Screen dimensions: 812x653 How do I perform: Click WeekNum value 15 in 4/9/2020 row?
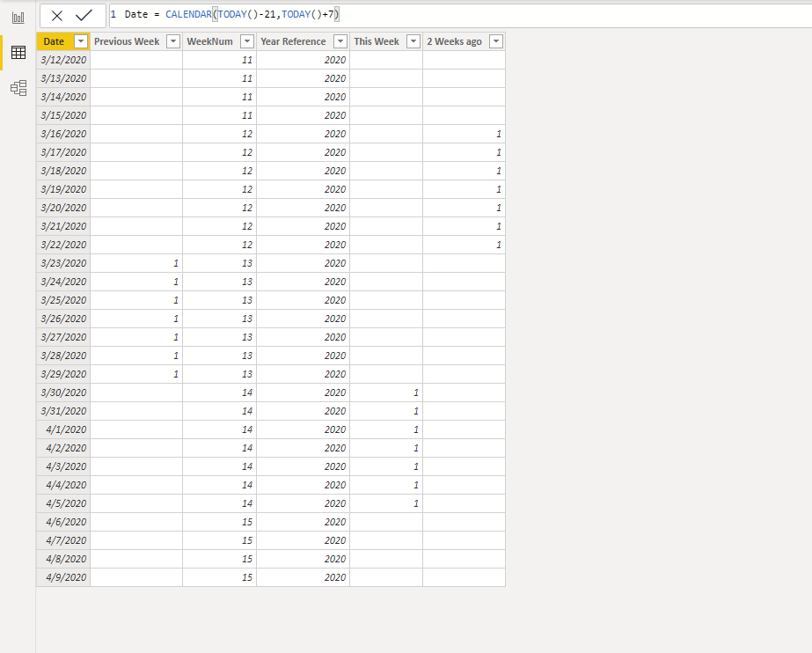(x=220, y=577)
